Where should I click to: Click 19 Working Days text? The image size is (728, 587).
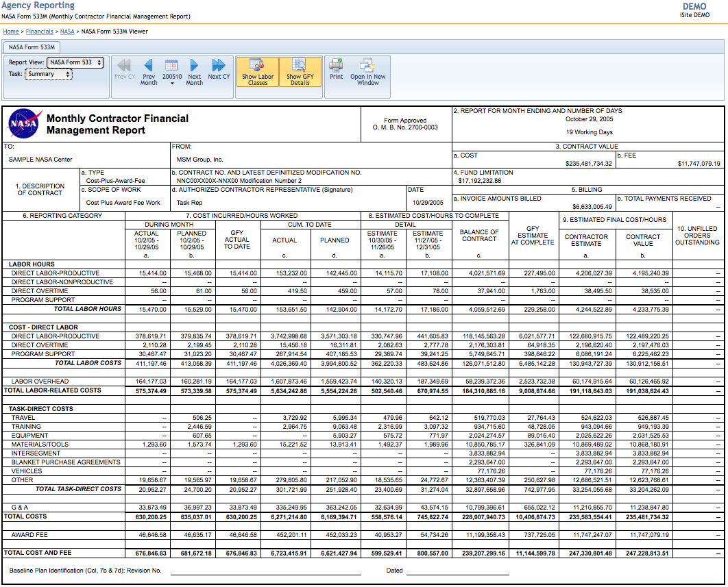[589, 132]
